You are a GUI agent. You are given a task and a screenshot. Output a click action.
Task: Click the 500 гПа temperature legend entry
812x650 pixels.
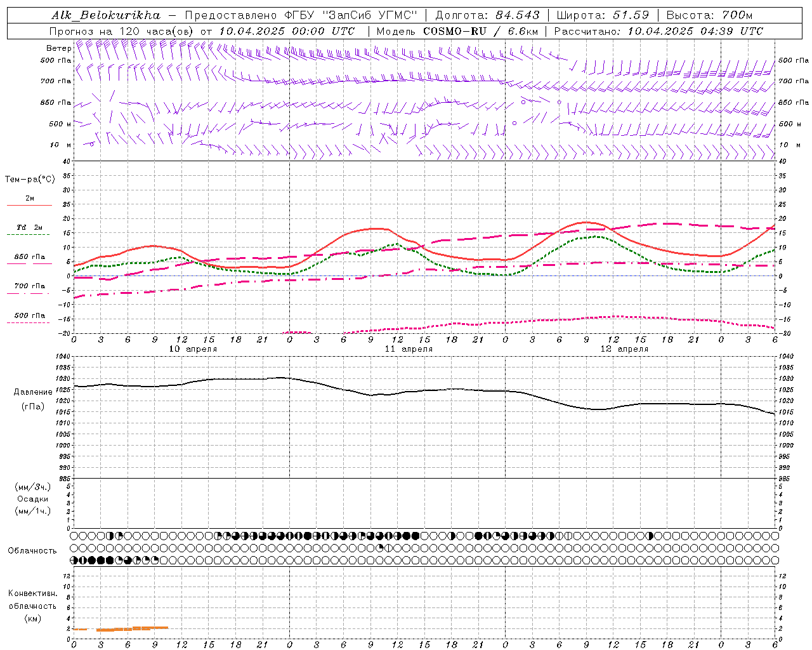[x=30, y=315]
